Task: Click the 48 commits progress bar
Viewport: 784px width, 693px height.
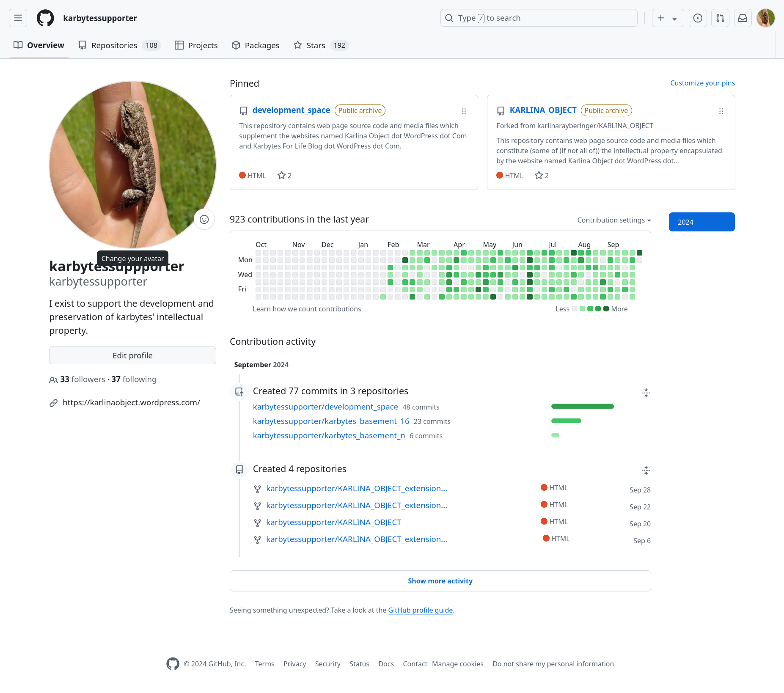Action: click(582, 407)
